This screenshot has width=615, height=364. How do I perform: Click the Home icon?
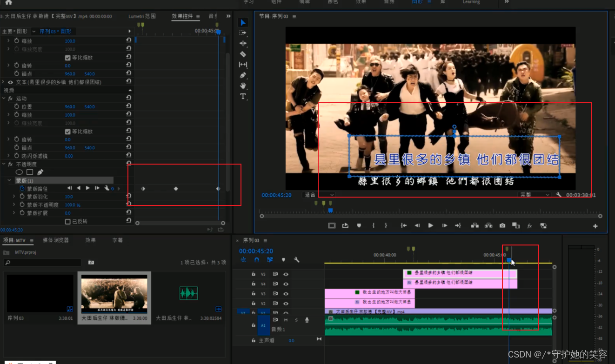[x=8, y=2]
